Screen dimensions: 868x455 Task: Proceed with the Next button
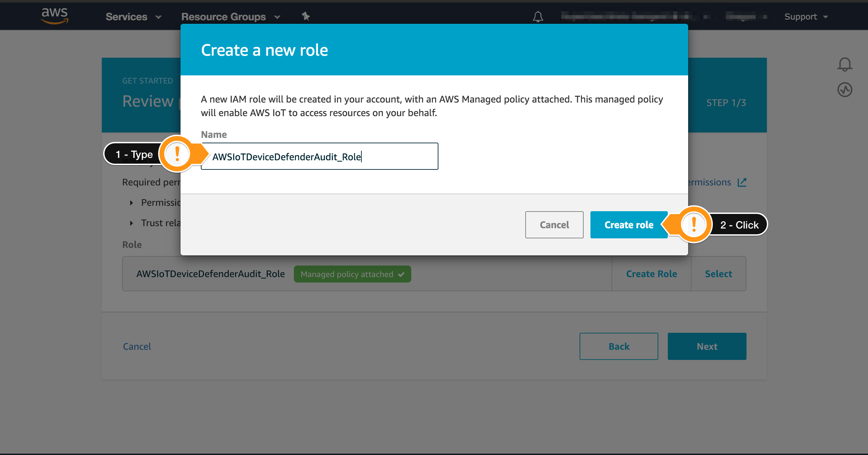[x=707, y=346]
